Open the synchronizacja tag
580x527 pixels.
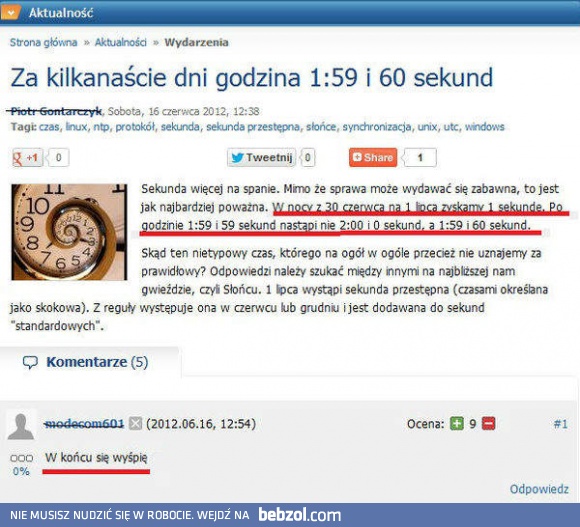[377, 127]
